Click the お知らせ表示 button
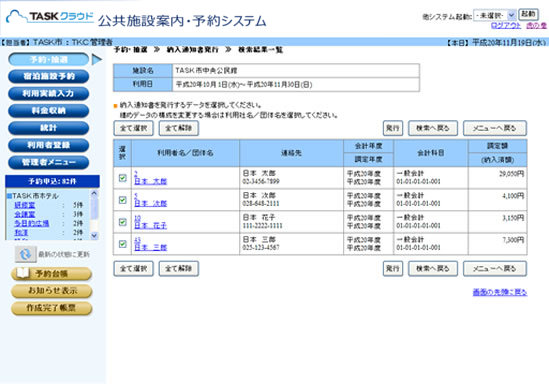The image size is (549, 384). point(51,291)
